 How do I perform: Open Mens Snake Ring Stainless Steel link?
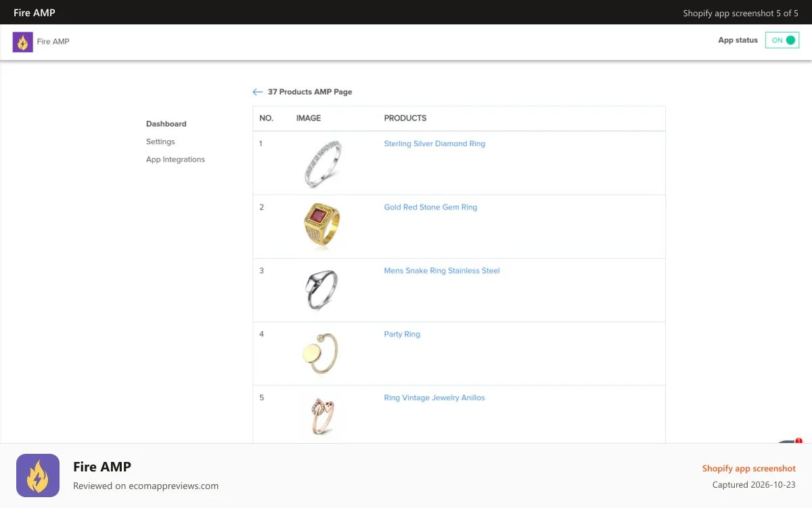click(442, 271)
